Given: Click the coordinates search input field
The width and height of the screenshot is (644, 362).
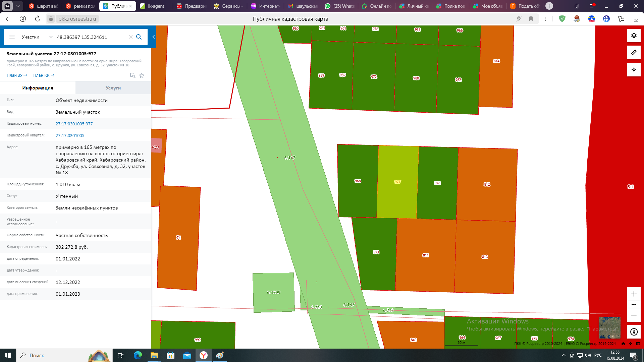Looking at the screenshot, I should pyautogui.click(x=91, y=37).
